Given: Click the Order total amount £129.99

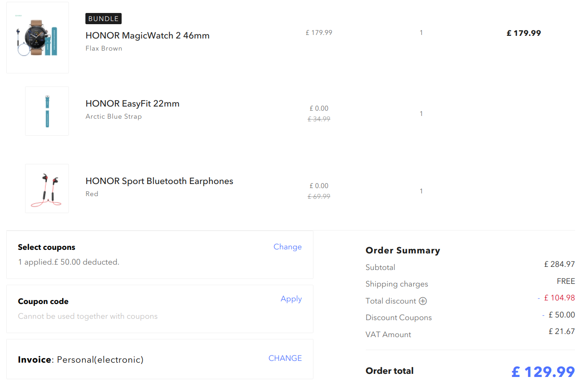Looking at the screenshot, I should coord(543,372).
